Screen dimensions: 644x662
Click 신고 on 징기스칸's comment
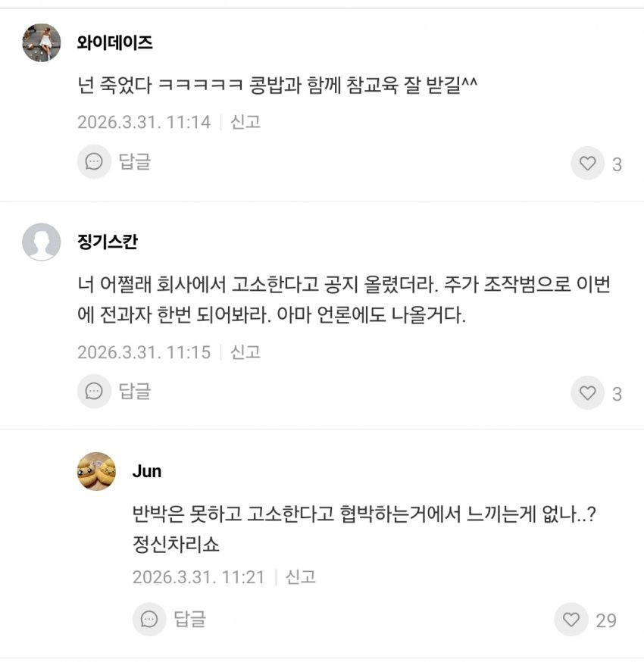tap(245, 351)
